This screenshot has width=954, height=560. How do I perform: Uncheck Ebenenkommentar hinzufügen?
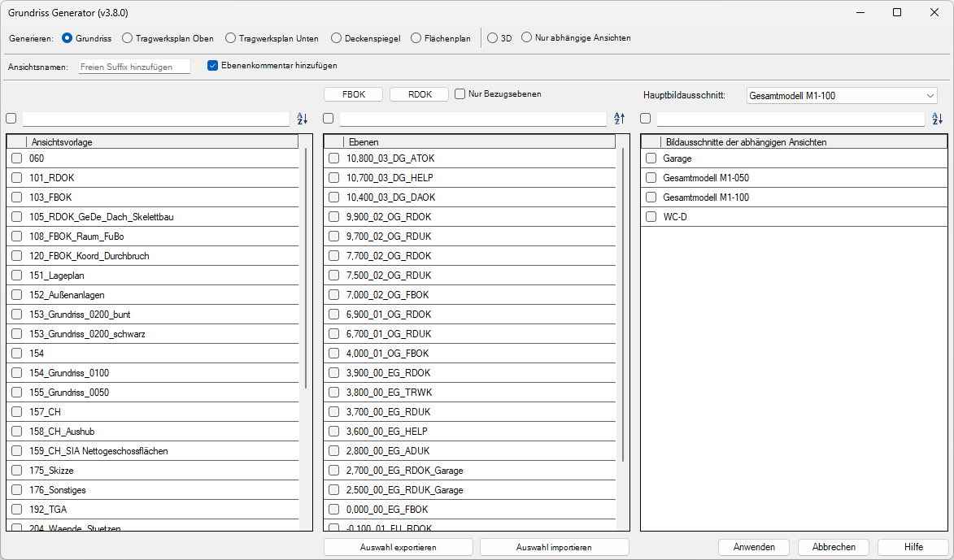pos(213,67)
